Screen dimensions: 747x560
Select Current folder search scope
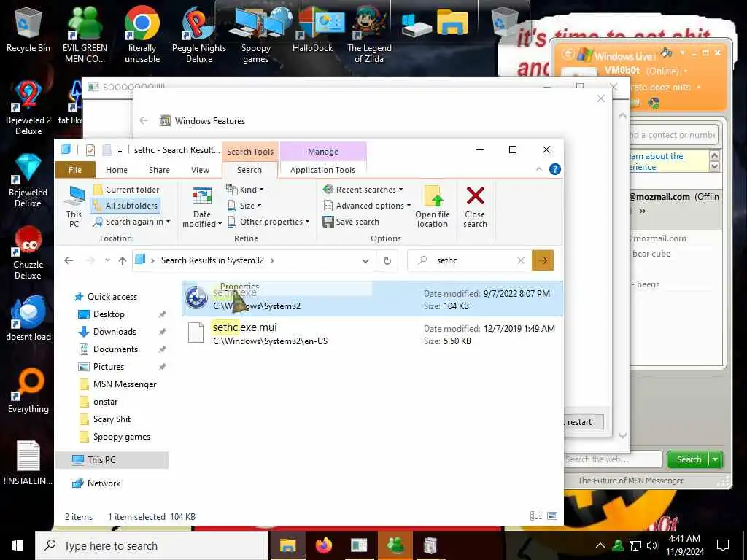click(x=126, y=190)
